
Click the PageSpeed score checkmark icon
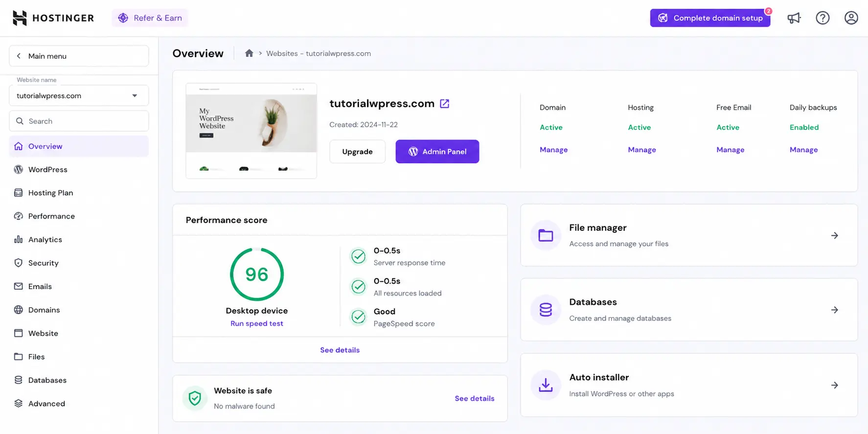[358, 317]
